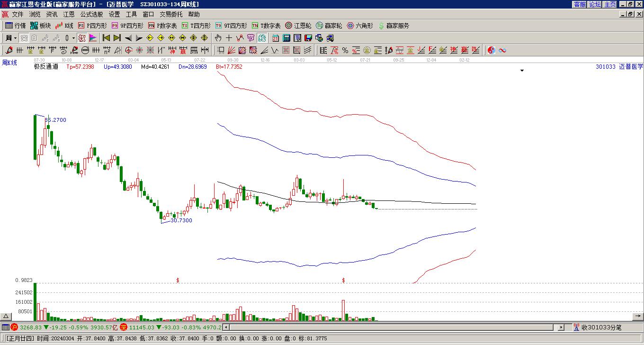Open 赢家服务 from the toolbar
Image resolution: width=644 pixels, height=345 pixels.
click(x=394, y=26)
